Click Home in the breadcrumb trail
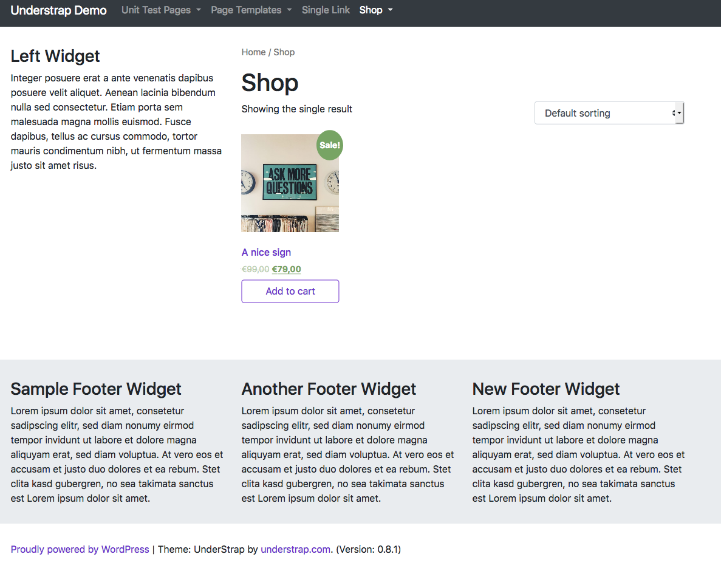This screenshot has height=588, width=721. (253, 52)
